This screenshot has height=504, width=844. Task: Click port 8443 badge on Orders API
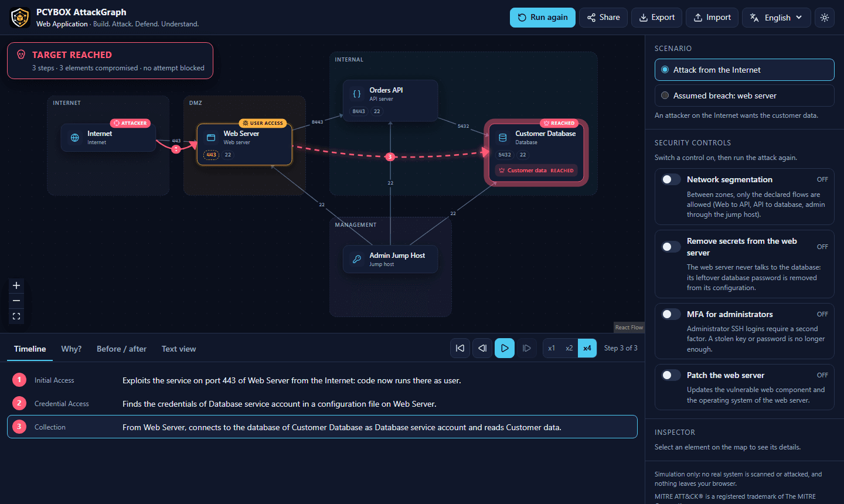(359, 111)
